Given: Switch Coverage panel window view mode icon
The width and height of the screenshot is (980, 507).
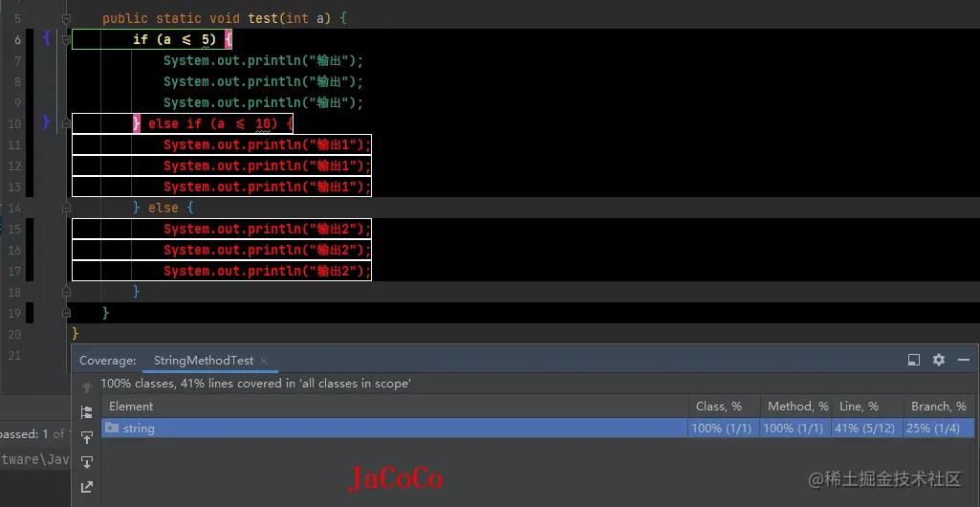Looking at the screenshot, I should point(914,360).
